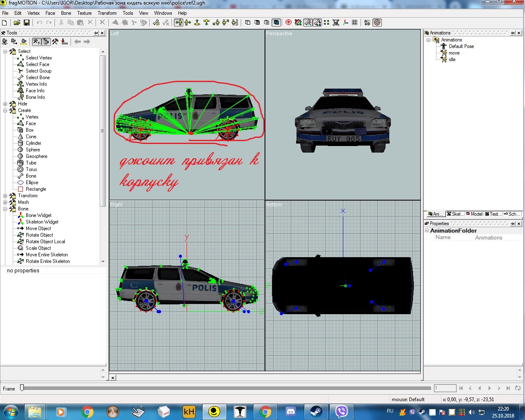
Task: Toggle the red wheel render icon
Action: pyautogui.click(x=288, y=23)
